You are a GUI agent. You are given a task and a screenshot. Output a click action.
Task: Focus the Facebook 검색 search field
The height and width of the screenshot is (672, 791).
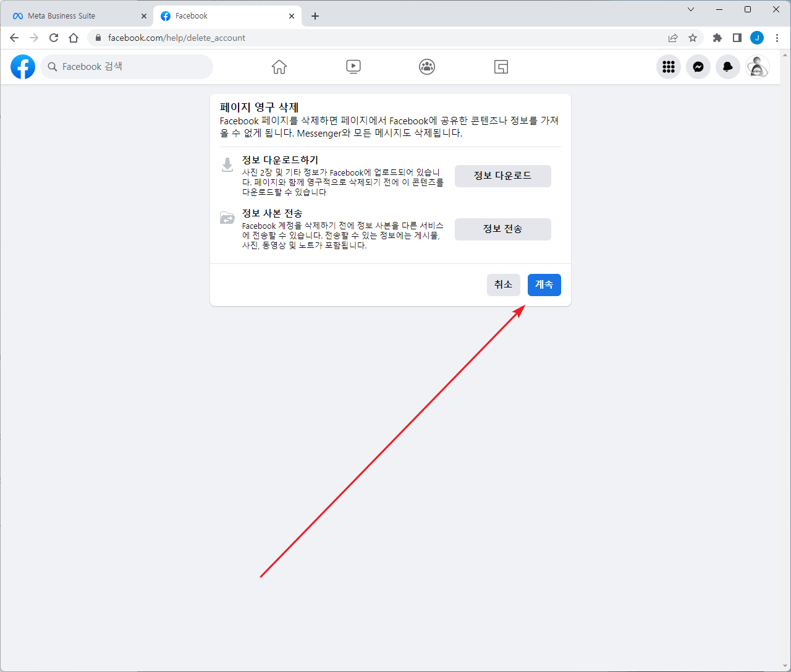point(127,67)
